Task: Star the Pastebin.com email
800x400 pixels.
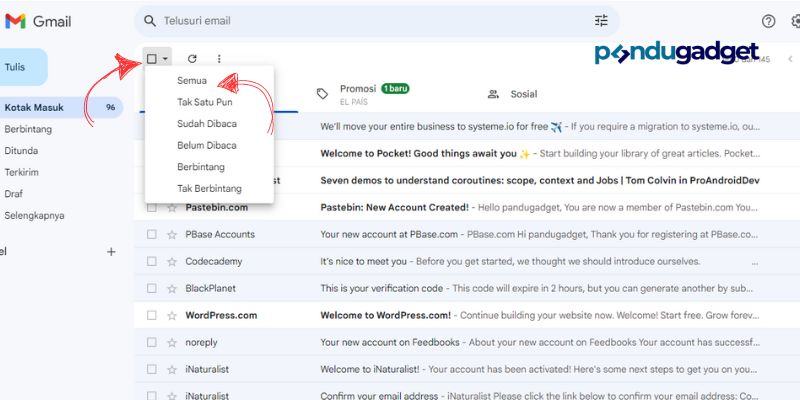Action: pyautogui.click(x=172, y=208)
